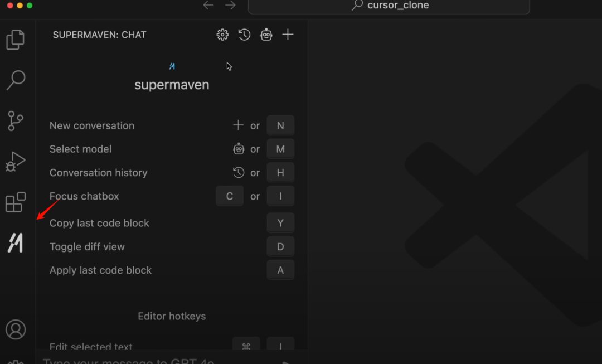Click the "Select model" label
This screenshot has height=364, width=602.
click(80, 149)
